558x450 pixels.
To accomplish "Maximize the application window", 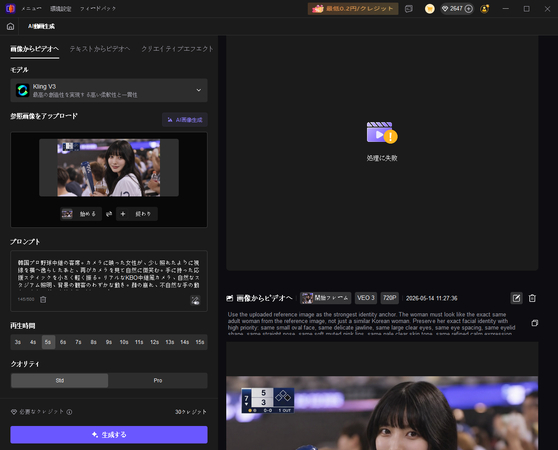I will (x=527, y=9).
